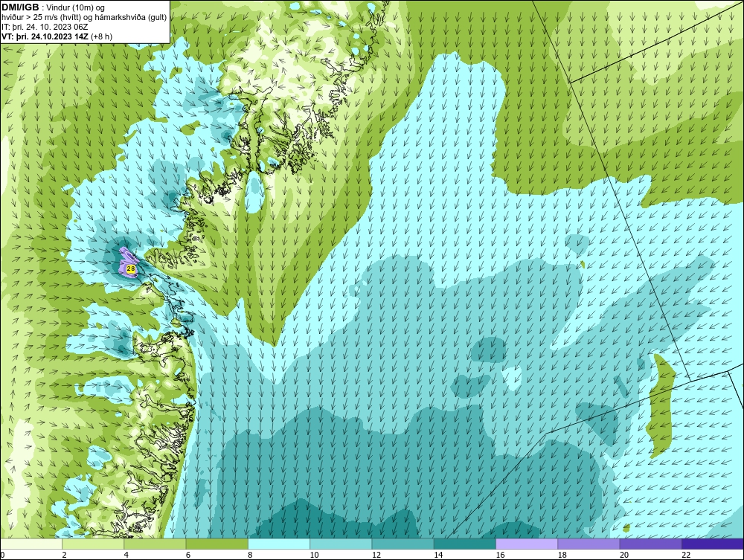
Task: Click the legend scale label '8'
Action: click(250, 555)
